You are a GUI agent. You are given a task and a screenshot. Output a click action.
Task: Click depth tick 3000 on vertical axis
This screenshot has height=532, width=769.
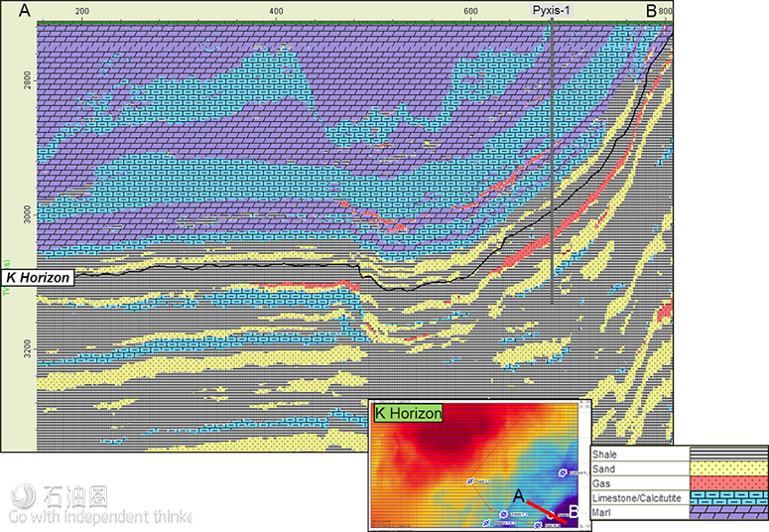27,214
